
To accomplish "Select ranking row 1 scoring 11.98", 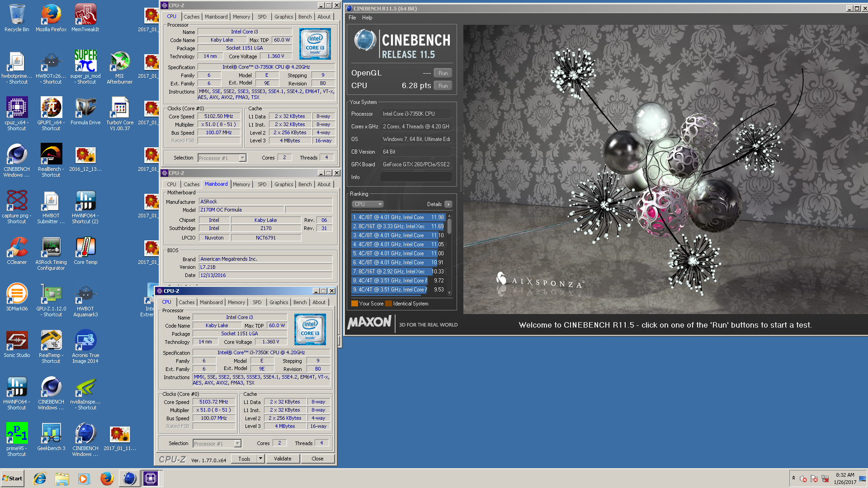I will click(399, 217).
